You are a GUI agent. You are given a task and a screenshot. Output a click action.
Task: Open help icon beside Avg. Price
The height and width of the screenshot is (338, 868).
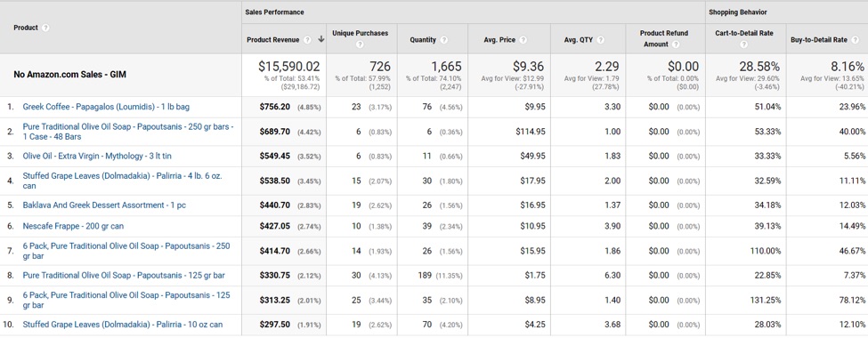(x=523, y=40)
